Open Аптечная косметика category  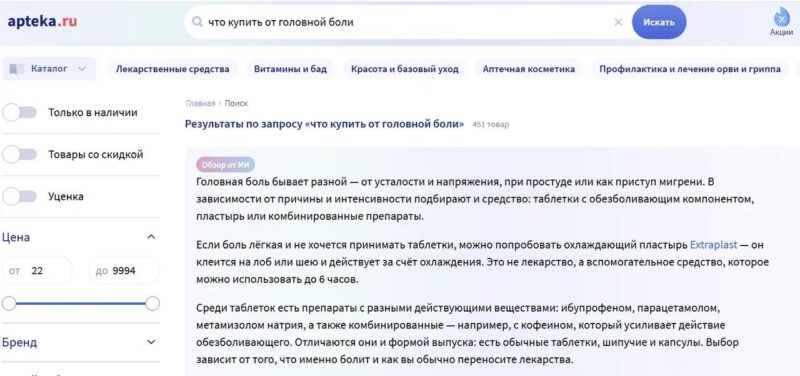529,69
